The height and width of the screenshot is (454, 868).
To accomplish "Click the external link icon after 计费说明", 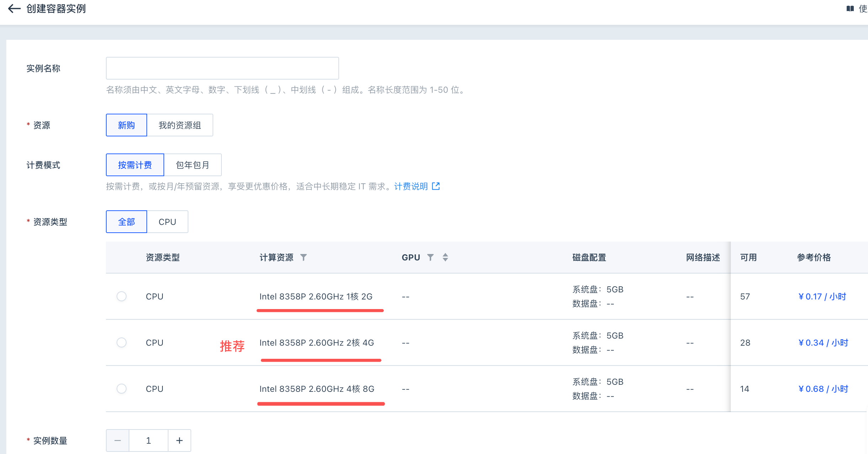I will [436, 186].
